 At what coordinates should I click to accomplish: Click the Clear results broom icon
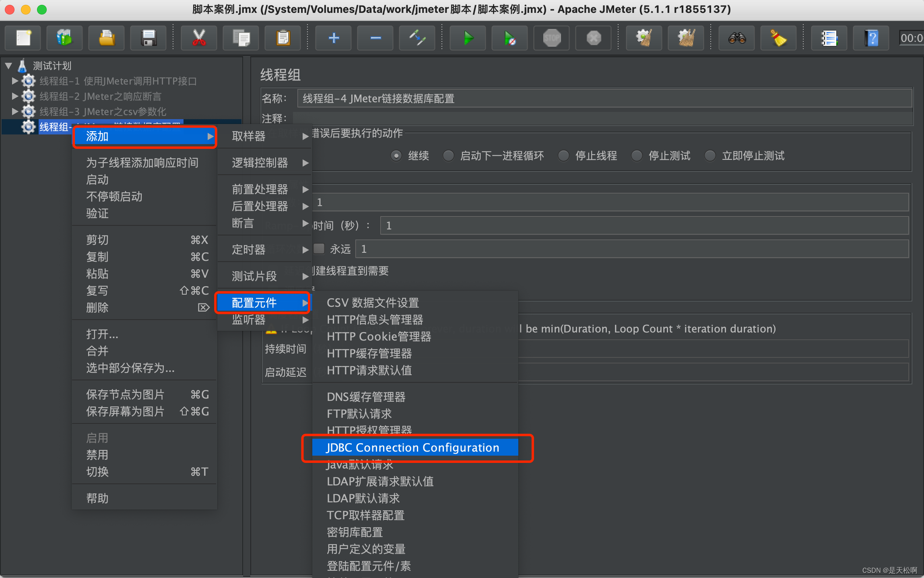click(x=644, y=38)
